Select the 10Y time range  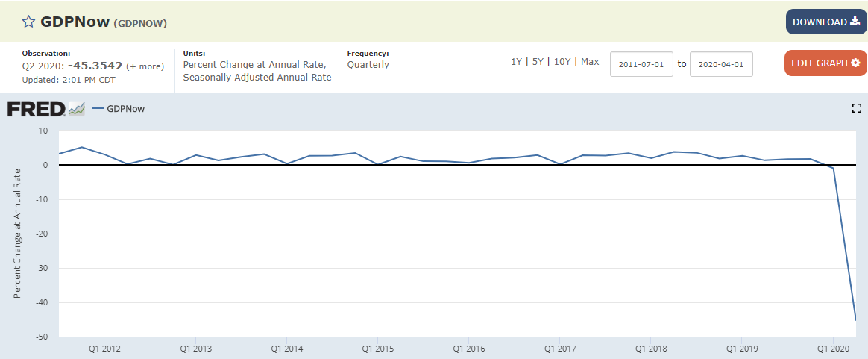coord(562,62)
